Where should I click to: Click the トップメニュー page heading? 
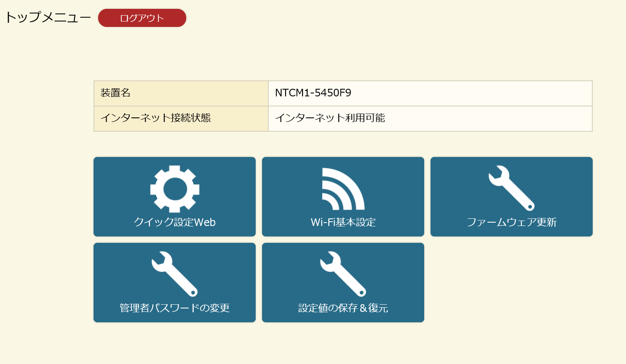pos(48,17)
